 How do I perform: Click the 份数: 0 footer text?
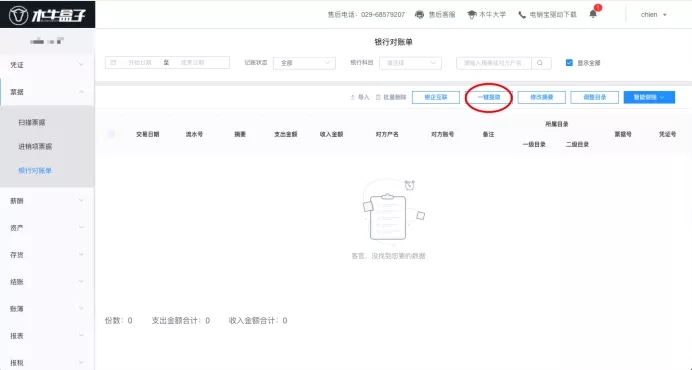[x=118, y=321]
